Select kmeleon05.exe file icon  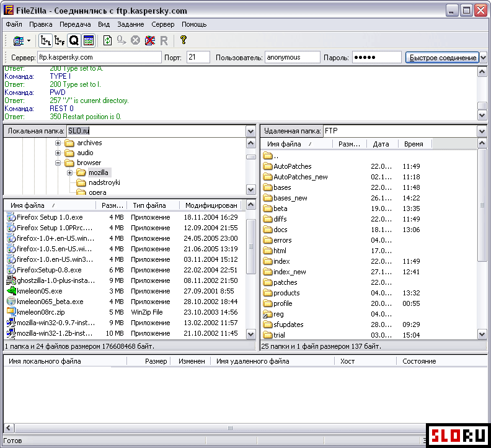click(11, 291)
